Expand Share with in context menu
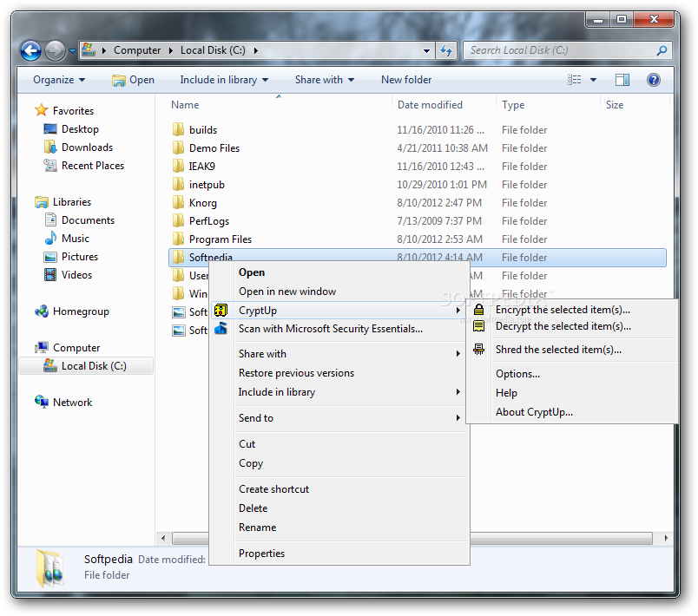The image size is (698, 616). (x=339, y=354)
